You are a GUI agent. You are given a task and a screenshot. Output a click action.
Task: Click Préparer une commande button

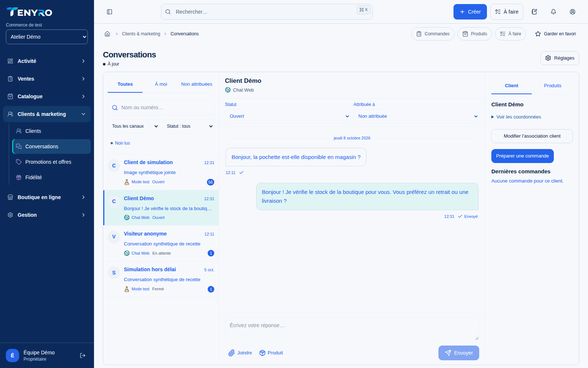pyautogui.click(x=523, y=156)
